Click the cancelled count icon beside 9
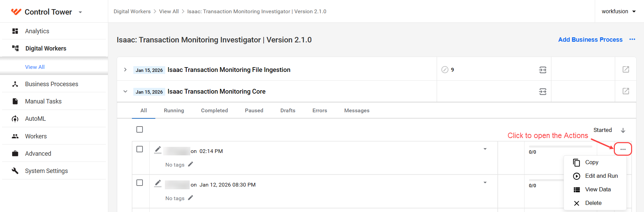This screenshot has height=212, width=644. tap(445, 70)
